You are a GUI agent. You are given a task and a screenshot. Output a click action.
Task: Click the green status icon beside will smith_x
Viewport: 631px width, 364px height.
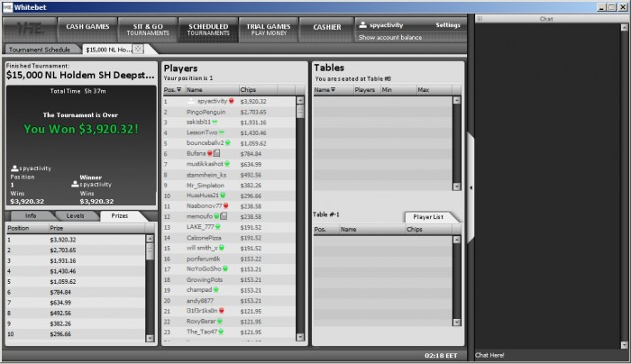[222, 248]
